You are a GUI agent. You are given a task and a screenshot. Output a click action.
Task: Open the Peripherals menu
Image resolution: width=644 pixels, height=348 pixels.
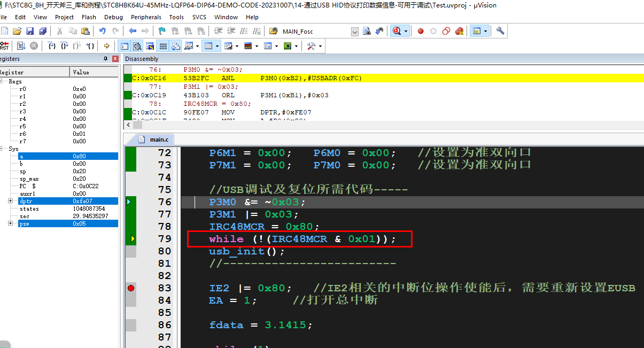[x=146, y=17]
